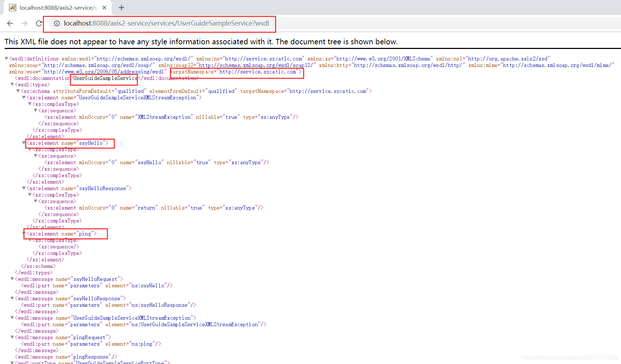The width and height of the screenshot is (621, 364).
Task: Open a new tab with the plus button
Action: pos(121,8)
